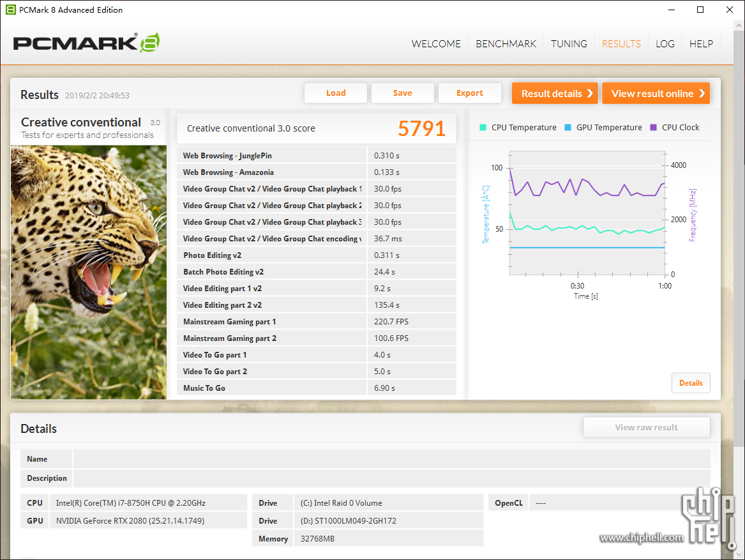
Task: Select the Photo Editing v2 row
Action: click(x=317, y=255)
